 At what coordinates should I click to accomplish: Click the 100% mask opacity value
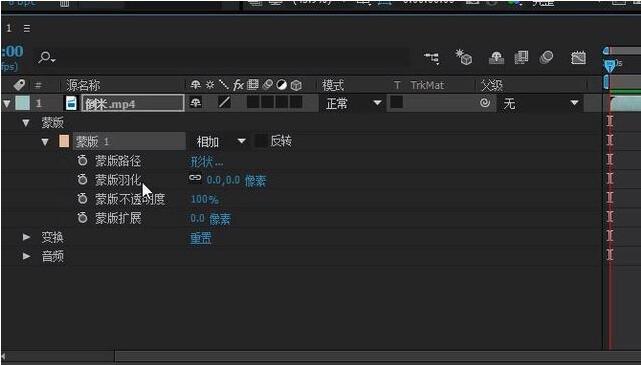coord(204,199)
